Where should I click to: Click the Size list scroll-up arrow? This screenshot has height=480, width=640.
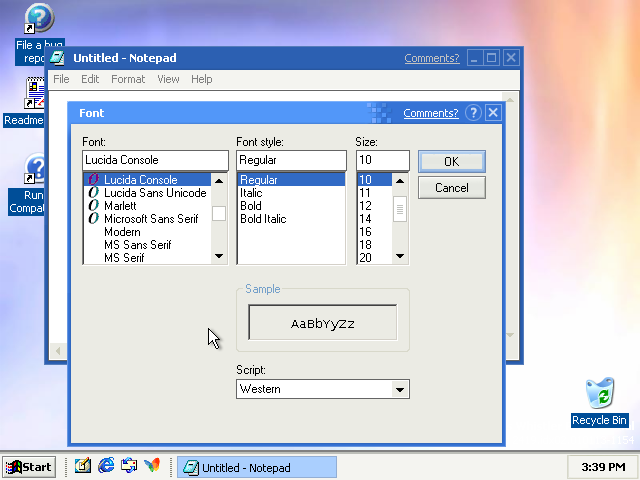pos(400,180)
